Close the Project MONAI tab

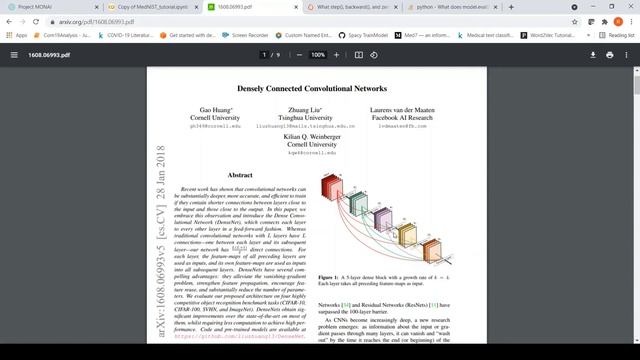click(97, 7)
